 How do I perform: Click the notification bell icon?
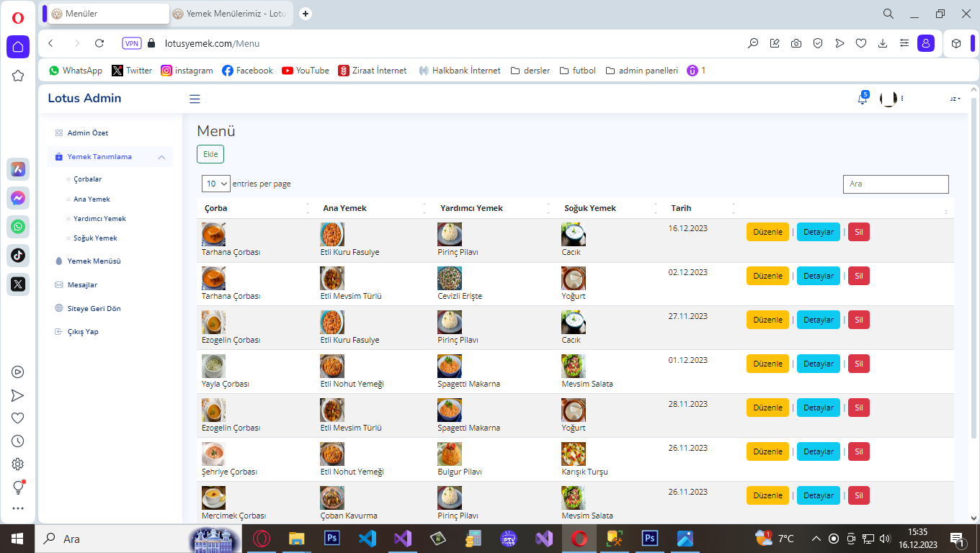(862, 99)
